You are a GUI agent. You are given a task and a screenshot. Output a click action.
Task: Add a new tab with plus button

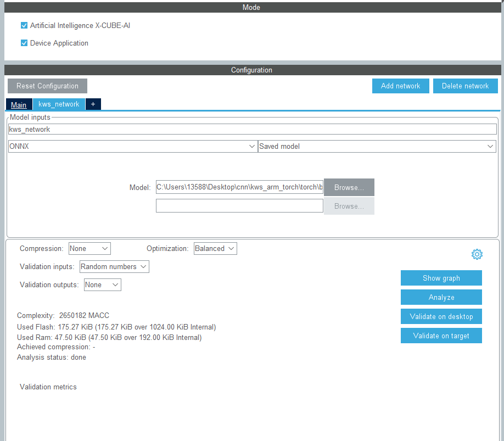pyautogui.click(x=93, y=104)
